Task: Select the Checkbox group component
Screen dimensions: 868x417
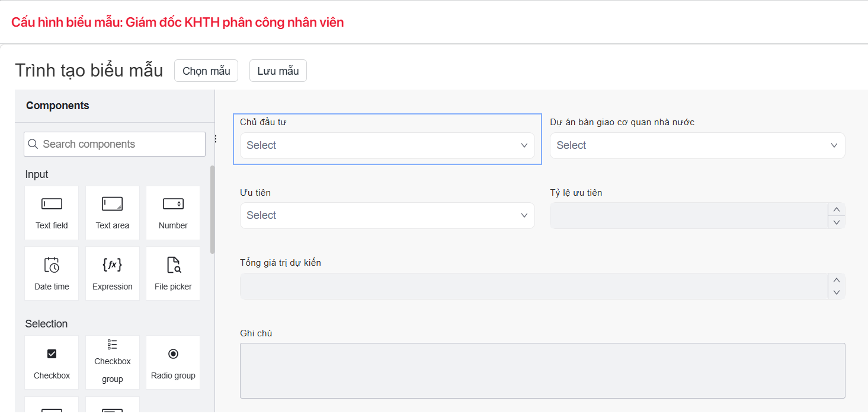Action: 112,362
